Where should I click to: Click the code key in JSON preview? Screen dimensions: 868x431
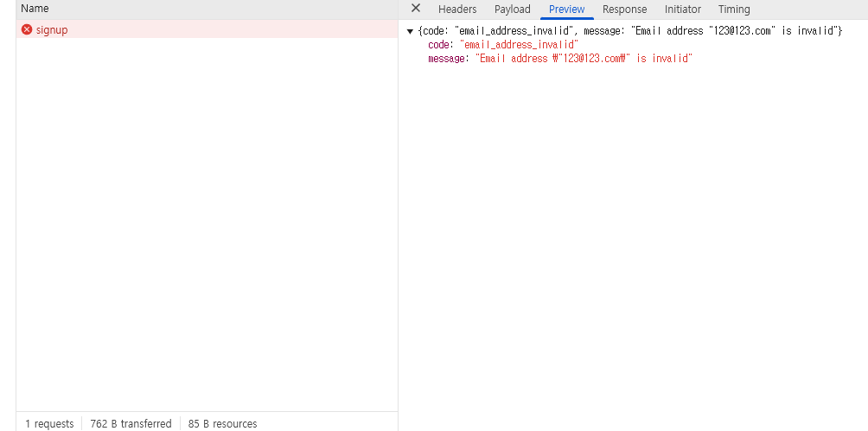click(441, 45)
